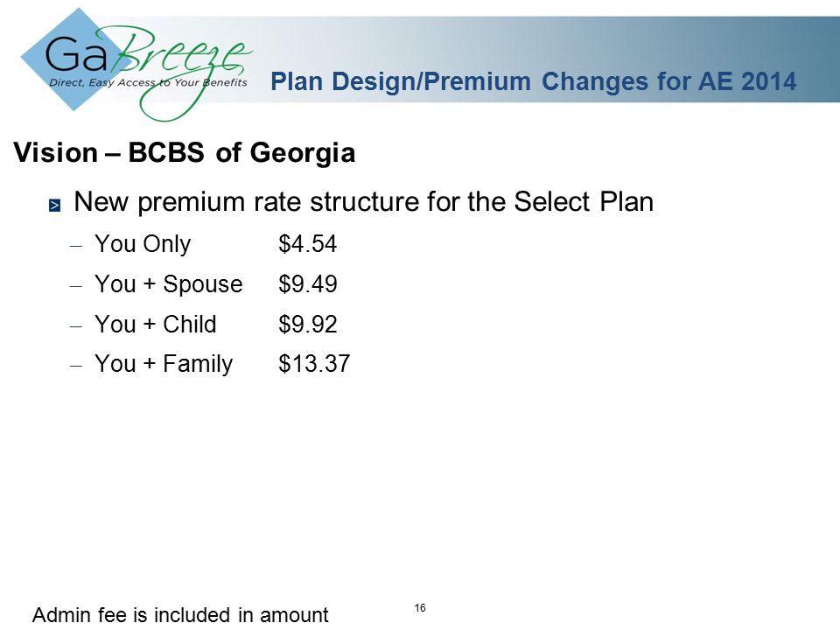Viewport: 840px width, 630px height.
Task: Select the 'You + Child' line item
Action: click(156, 324)
